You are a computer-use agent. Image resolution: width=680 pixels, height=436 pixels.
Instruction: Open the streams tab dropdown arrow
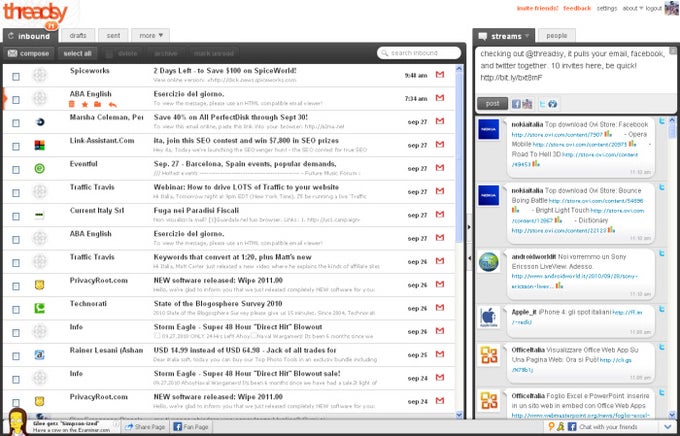[527, 36]
